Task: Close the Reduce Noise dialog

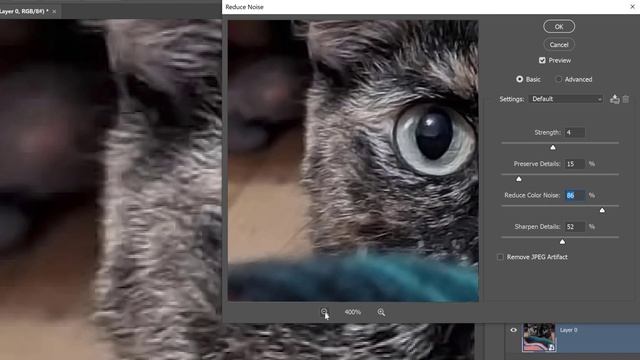Action: coord(632,7)
